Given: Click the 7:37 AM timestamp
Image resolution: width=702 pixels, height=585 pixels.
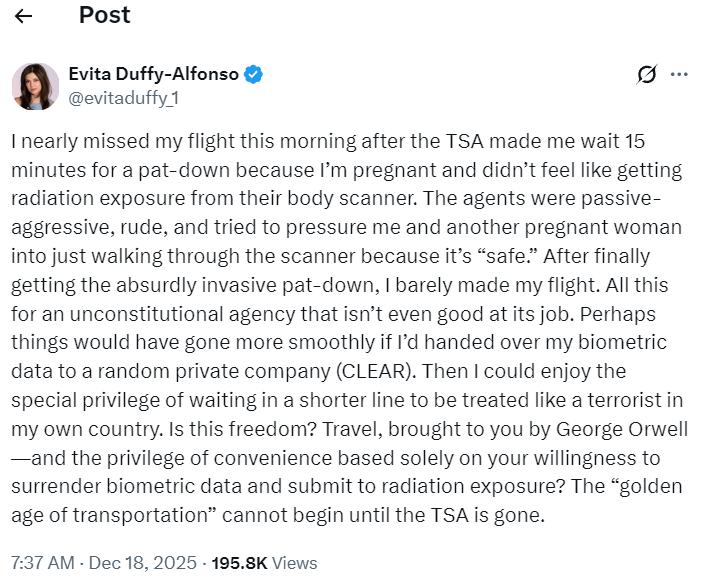Looking at the screenshot, I should coord(41,562).
